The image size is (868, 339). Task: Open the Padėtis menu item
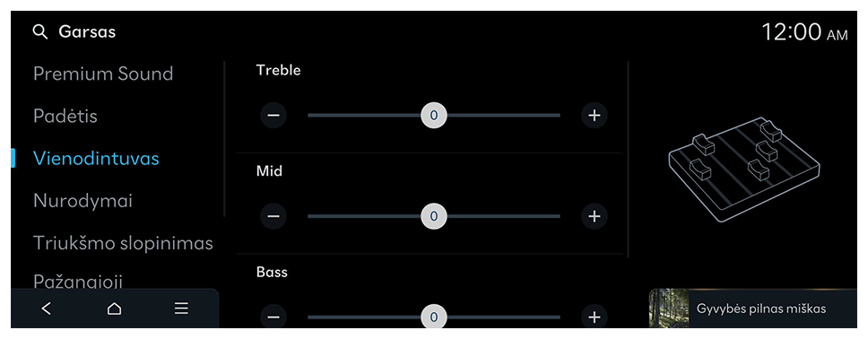click(x=65, y=117)
